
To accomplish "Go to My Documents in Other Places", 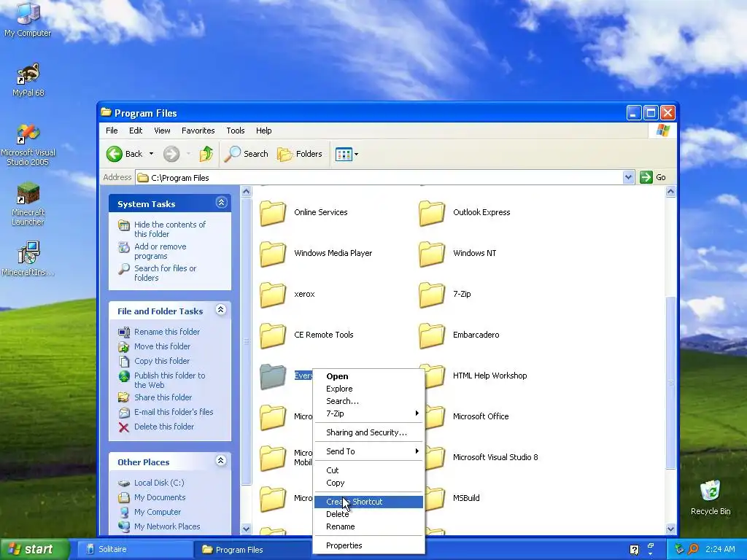I will coord(160,497).
